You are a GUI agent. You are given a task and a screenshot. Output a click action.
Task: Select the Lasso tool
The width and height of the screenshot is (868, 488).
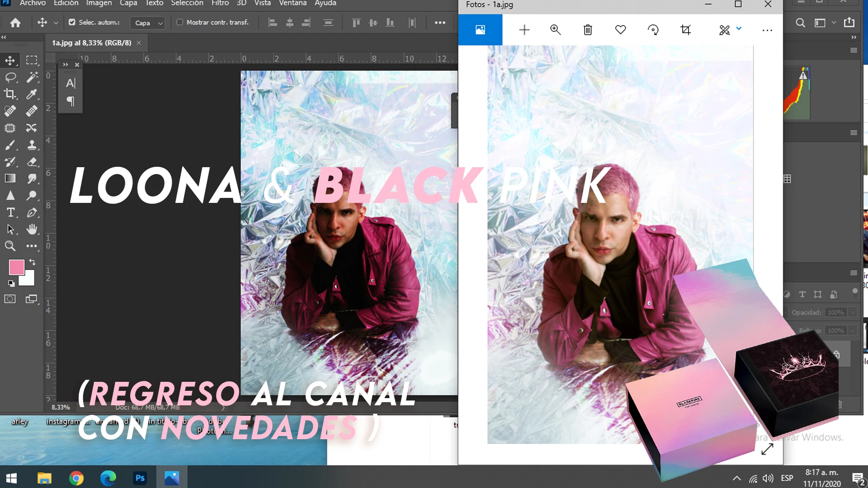click(10, 77)
